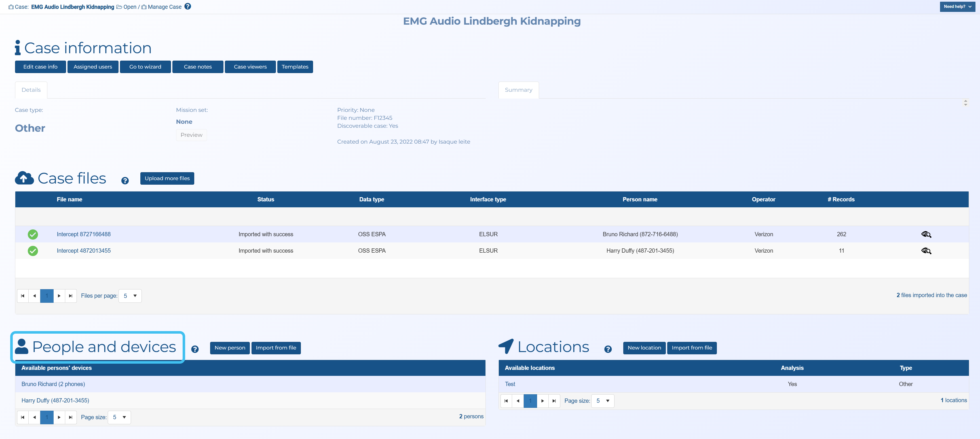This screenshot has width=980, height=439.
Task: Open persons Page size dropdown
Action: 119,417
